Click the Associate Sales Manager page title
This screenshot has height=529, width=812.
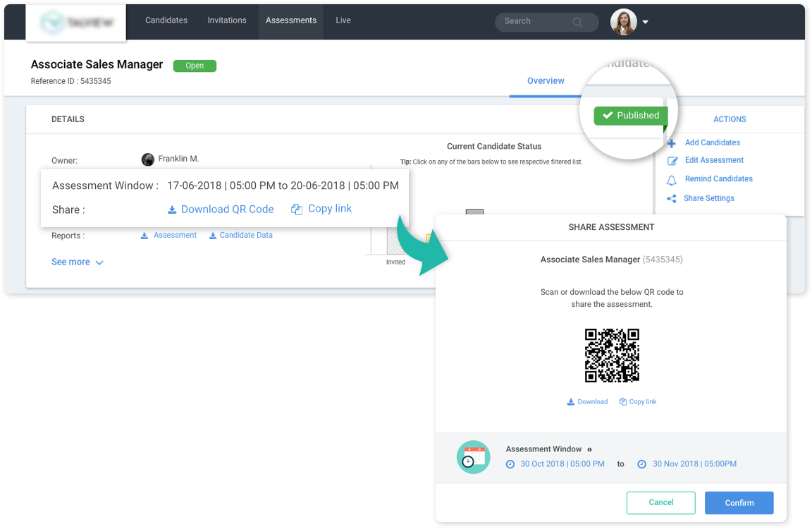97,64
